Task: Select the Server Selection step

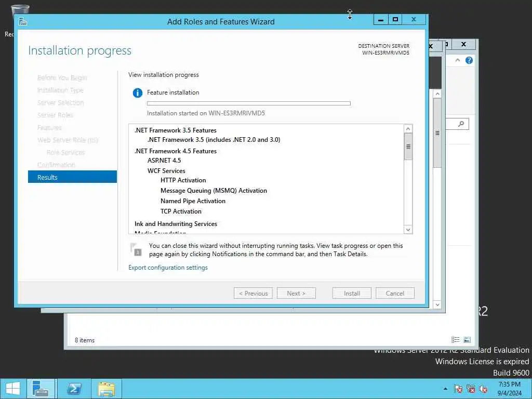Action: 60,102
